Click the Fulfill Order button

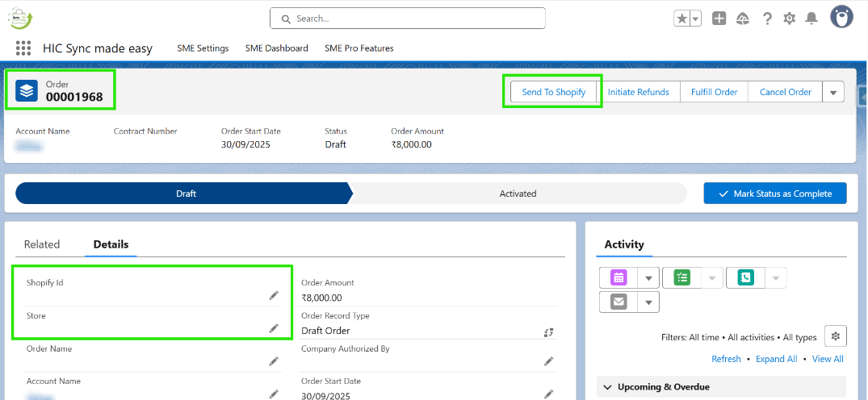(x=714, y=92)
